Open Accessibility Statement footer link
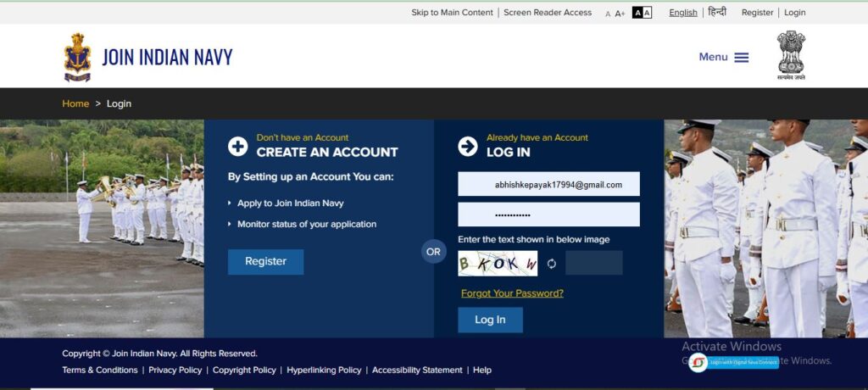The height and width of the screenshot is (390, 868). [x=417, y=370]
